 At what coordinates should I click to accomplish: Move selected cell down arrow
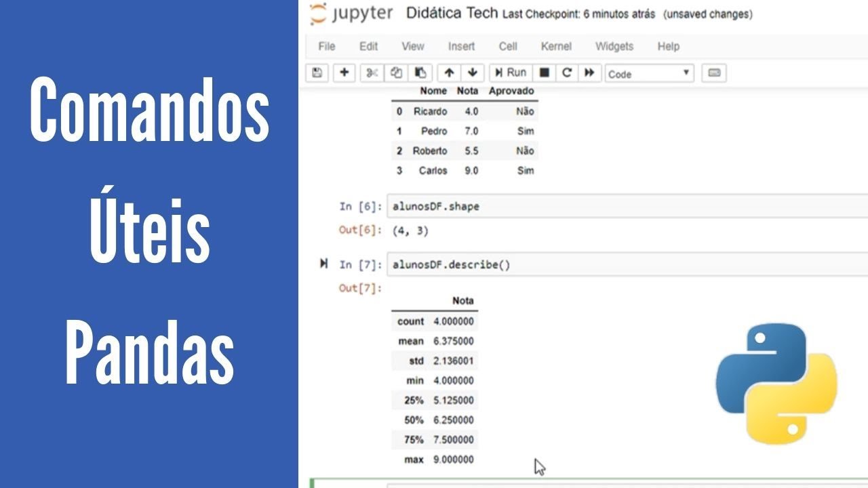pos(473,73)
